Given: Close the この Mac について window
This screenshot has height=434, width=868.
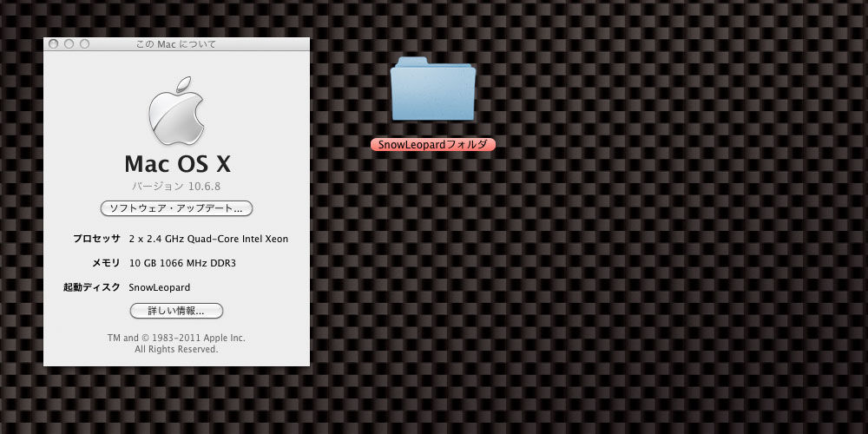Looking at the screenshot, I should point(53,43).
